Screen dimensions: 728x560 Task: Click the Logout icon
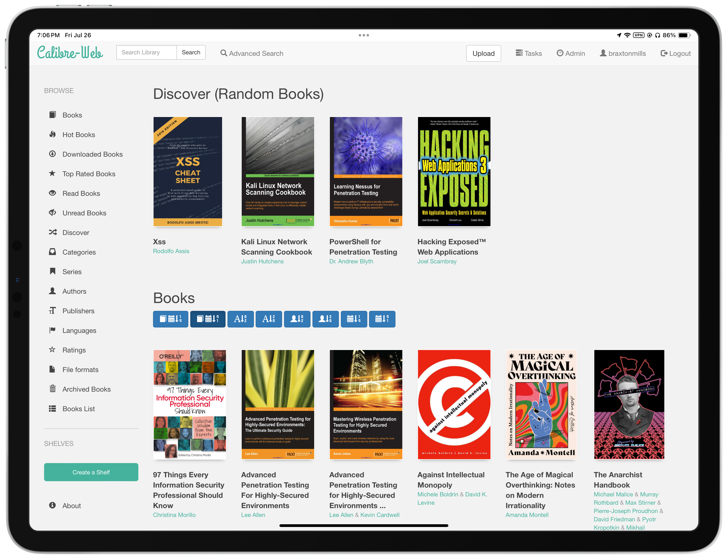click(x=664, y=53)
